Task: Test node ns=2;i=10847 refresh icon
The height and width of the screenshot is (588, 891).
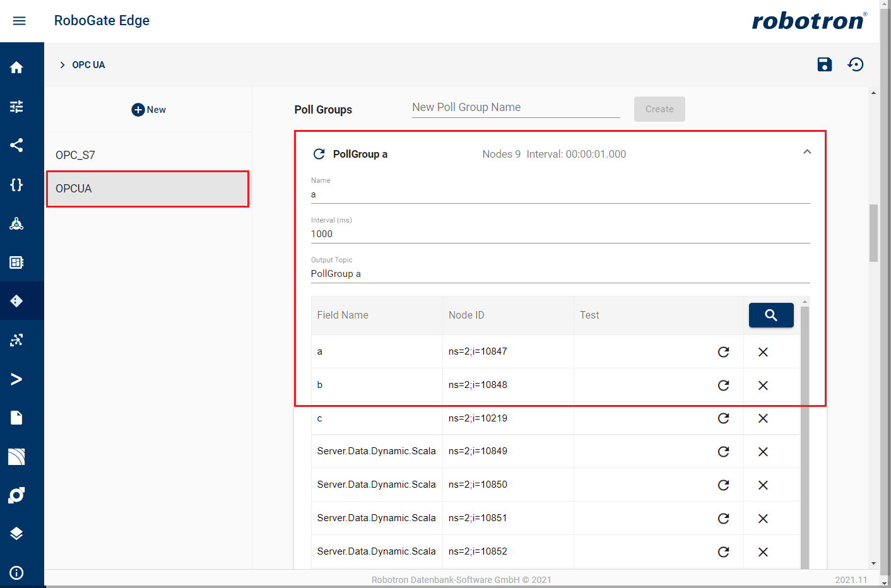Action: [x=724, y=352]
